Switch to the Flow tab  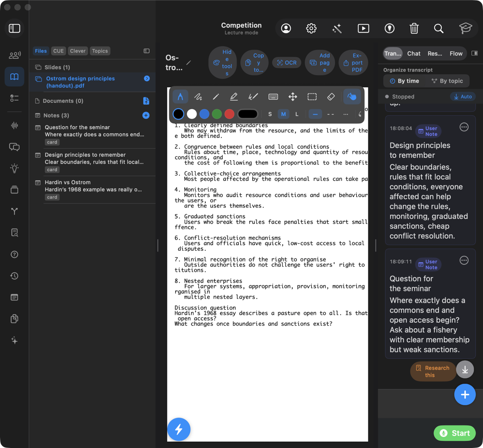[x=456, y=54]
